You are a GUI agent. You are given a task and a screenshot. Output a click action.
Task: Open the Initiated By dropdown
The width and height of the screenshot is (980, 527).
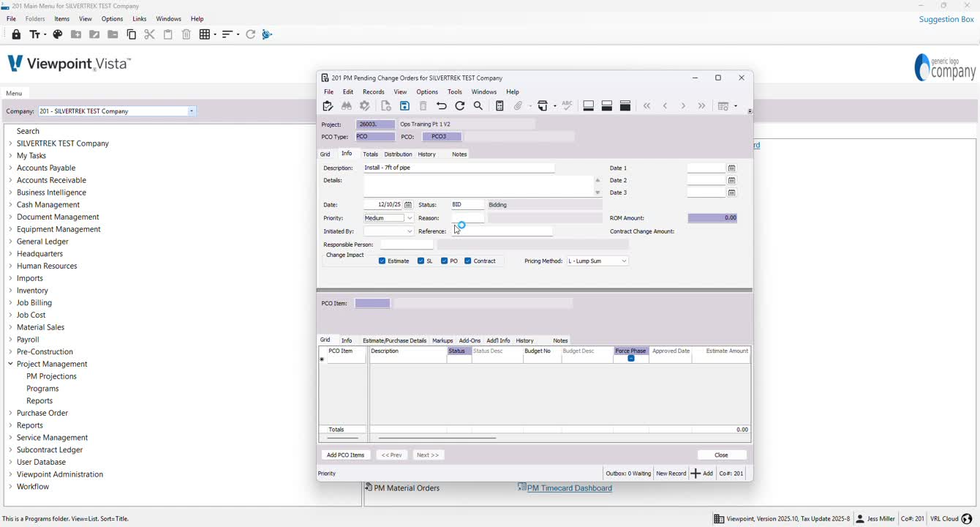pyautogui.click(x=410, y=231)
